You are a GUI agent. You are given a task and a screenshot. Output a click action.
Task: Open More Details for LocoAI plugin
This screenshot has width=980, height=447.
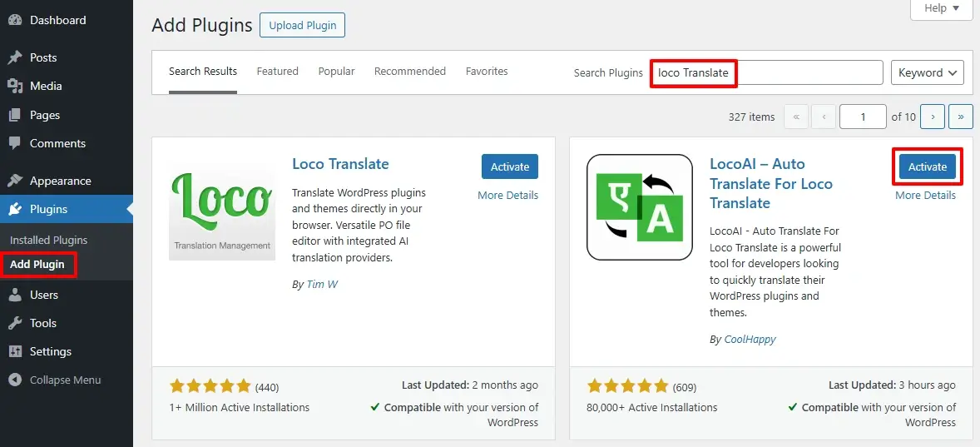(926, 195)
